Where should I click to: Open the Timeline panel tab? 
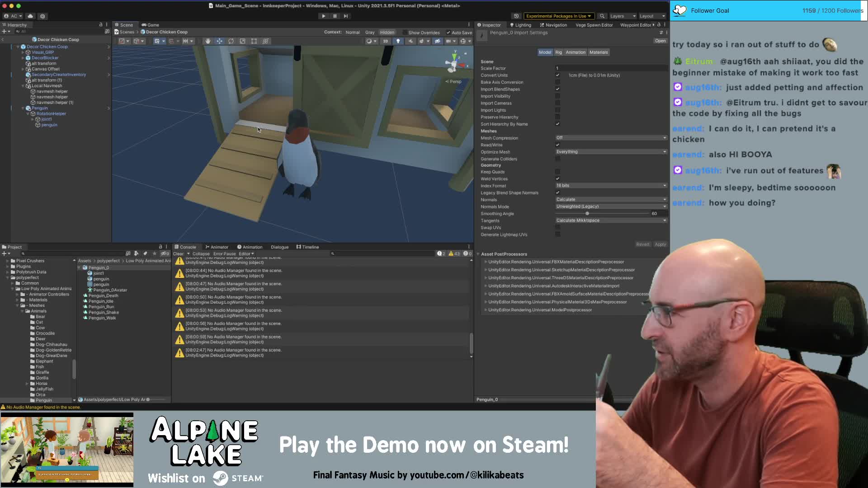tap(308, 247)
